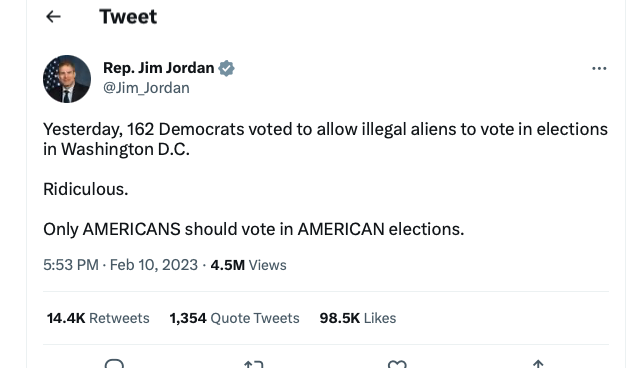
Task: Click the Tweet page heading
Action: (x=128, y=17)
